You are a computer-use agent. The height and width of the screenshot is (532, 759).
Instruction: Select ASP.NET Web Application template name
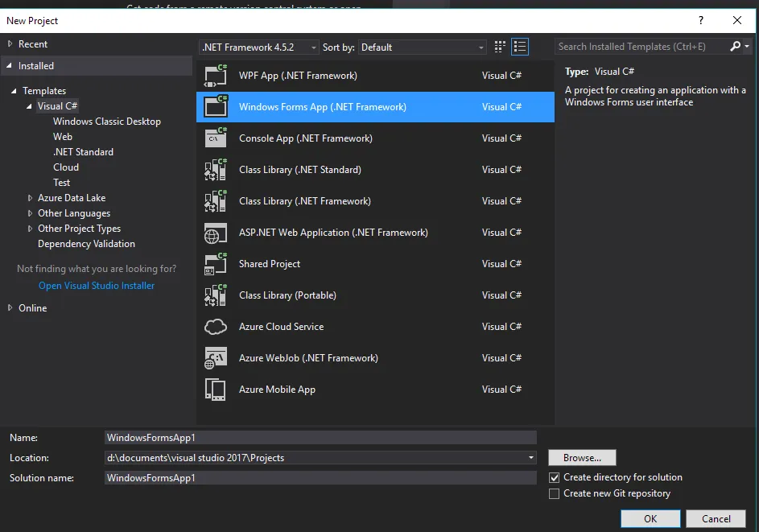point(333,233)
